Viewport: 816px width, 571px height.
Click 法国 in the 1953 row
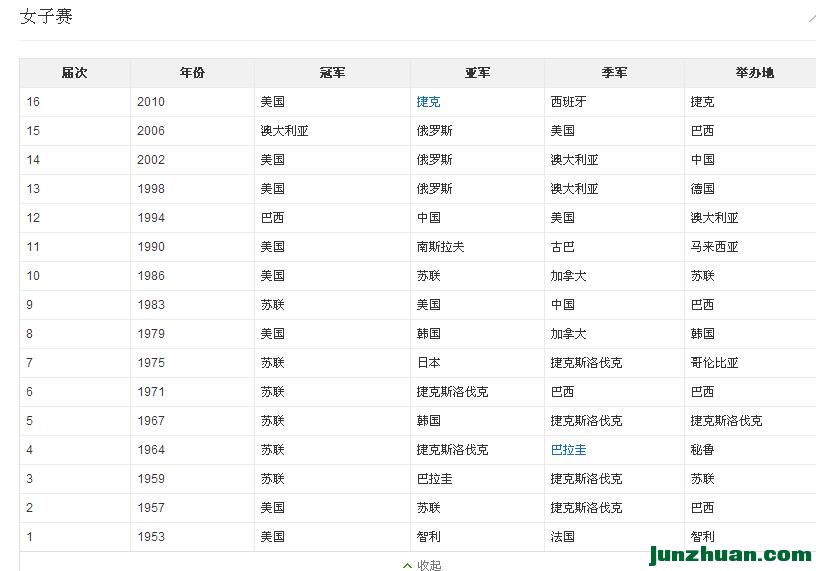(x=563, y=537)
